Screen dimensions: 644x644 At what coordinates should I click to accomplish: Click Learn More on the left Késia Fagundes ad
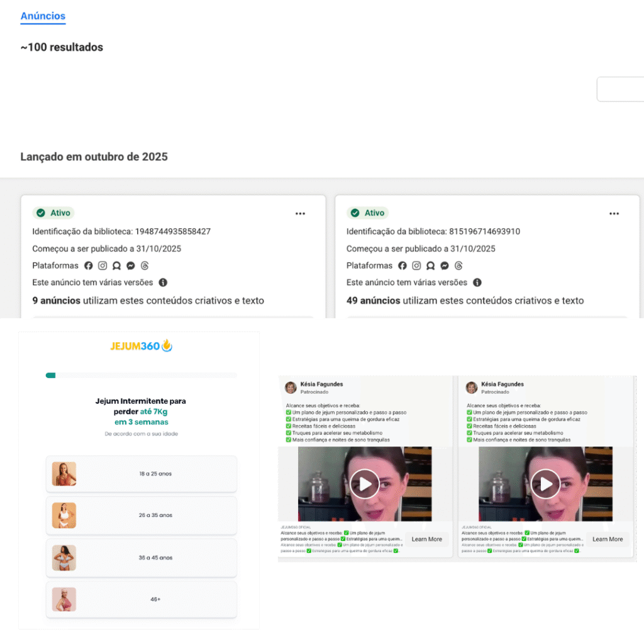tap(427, 539)
